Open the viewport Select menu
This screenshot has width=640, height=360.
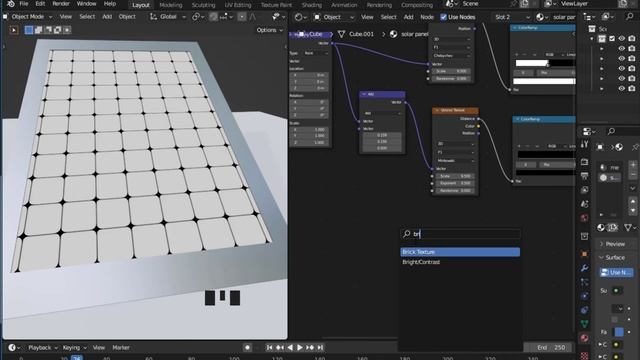[87, 17]
